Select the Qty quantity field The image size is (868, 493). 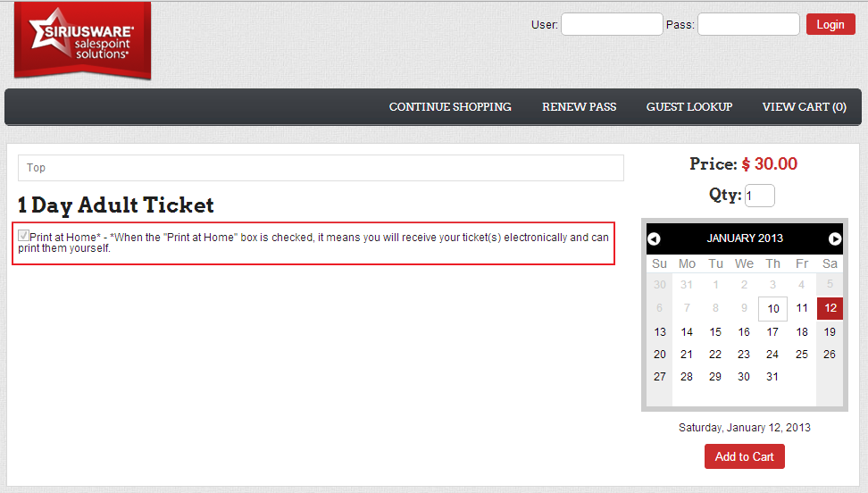click(x=759, y=196)
